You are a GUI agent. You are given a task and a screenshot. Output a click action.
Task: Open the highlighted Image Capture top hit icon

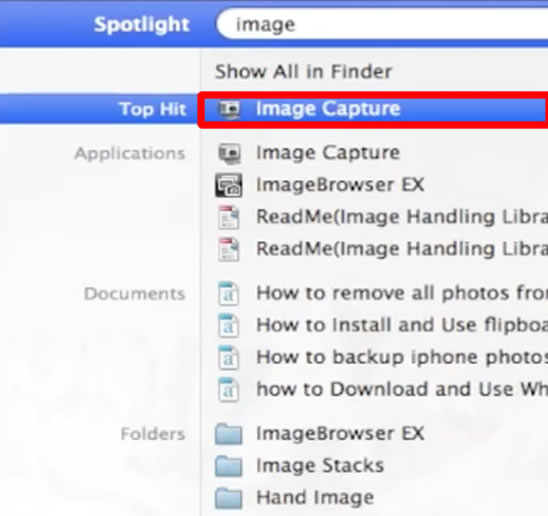[x=229, y=109]
